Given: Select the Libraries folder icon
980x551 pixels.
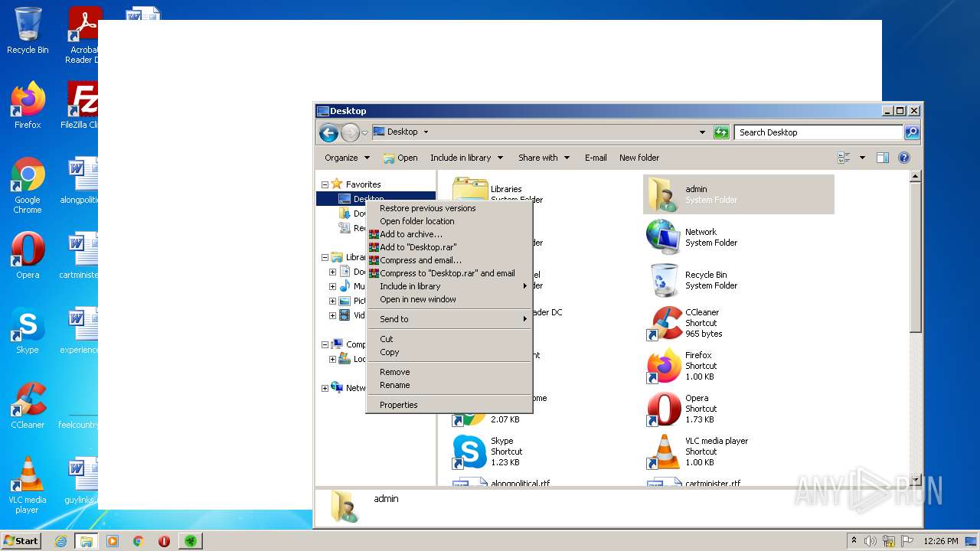Looking at the screenshot, I should (469, 188).
